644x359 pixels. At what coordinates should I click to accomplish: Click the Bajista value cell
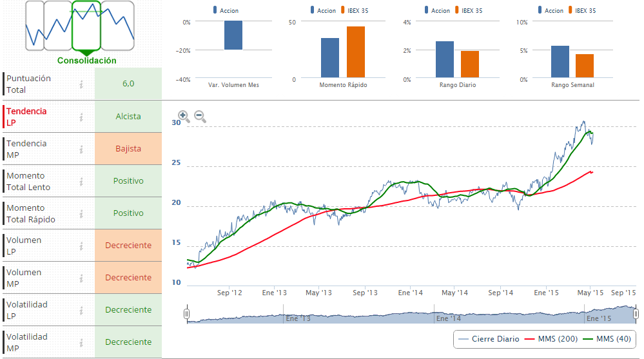pyautogui.click(x=128, y=149)
